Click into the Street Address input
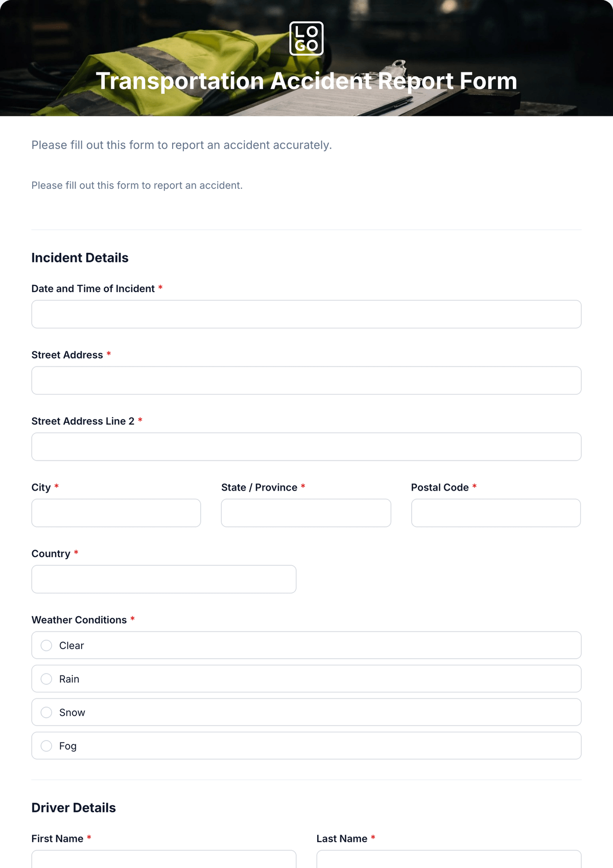 click(306, 380)
